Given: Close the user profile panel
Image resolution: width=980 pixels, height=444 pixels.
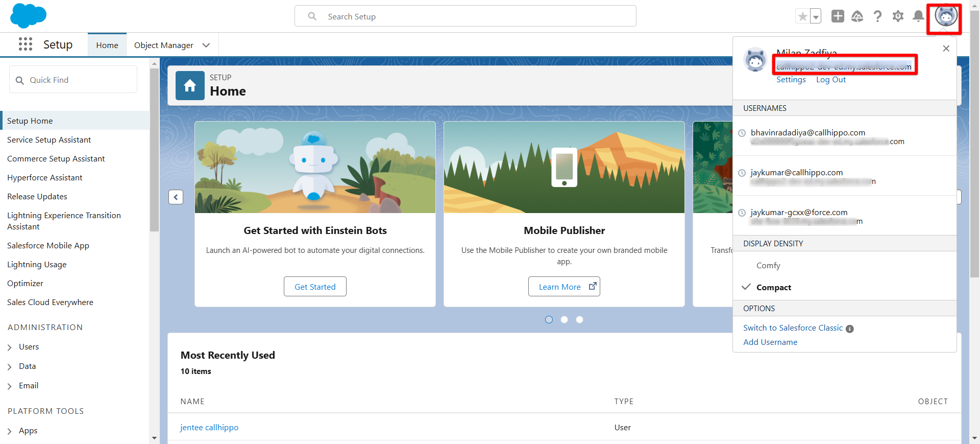Looking at the screenshot, I should 946,49.
